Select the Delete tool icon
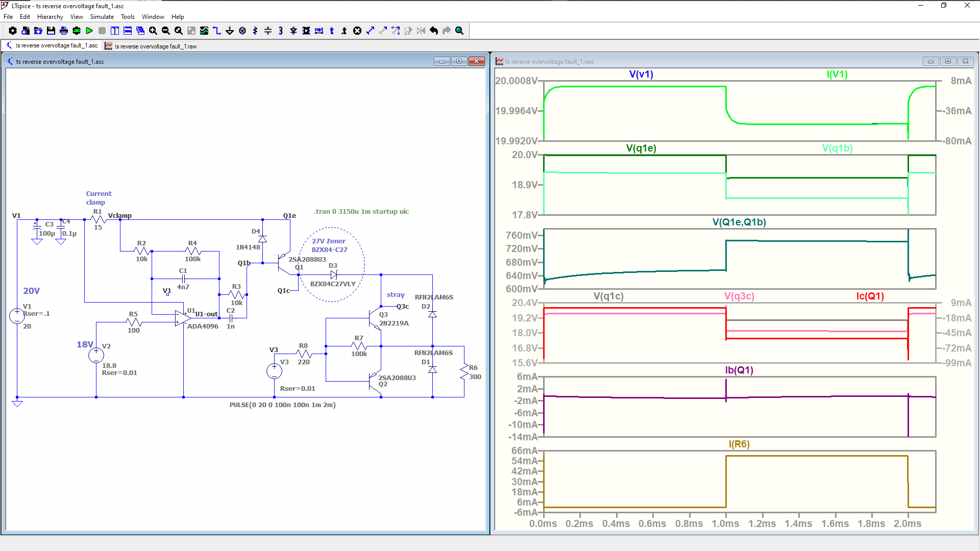The width and height of the screenshot is (980, 551). coord(357,31)
